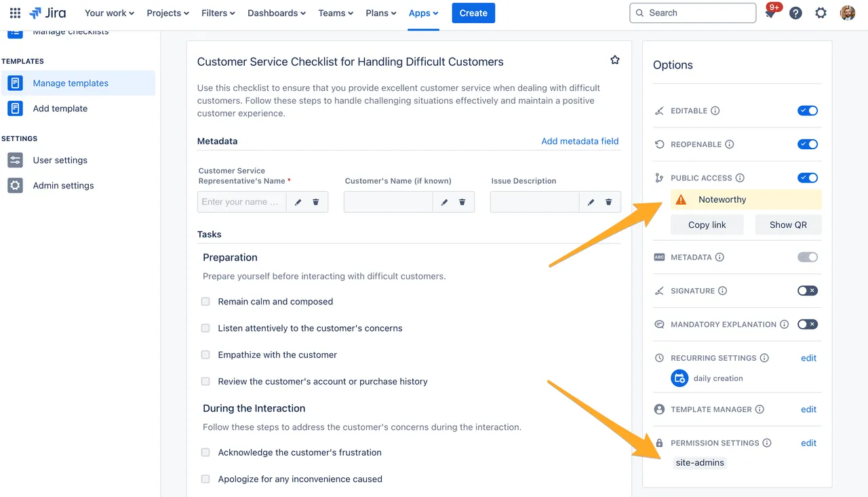
Task: Go to Add template in sidebar
Action: pyautogui.click(x=60, y=108)
